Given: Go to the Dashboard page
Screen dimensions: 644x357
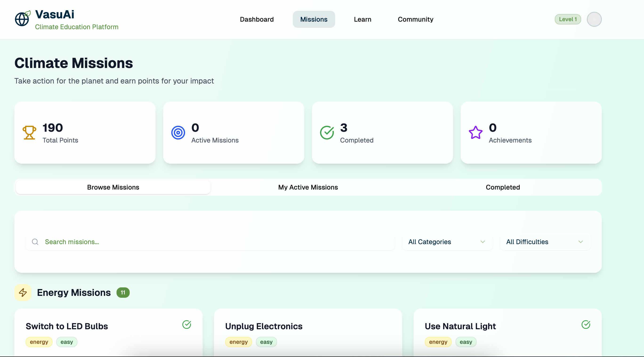Looking at the screenshot, I should [257, 19].
